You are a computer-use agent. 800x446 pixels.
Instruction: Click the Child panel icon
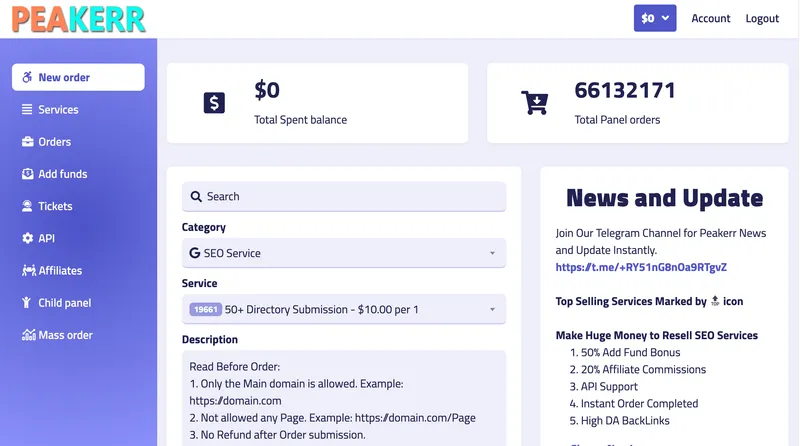point(27,302)
